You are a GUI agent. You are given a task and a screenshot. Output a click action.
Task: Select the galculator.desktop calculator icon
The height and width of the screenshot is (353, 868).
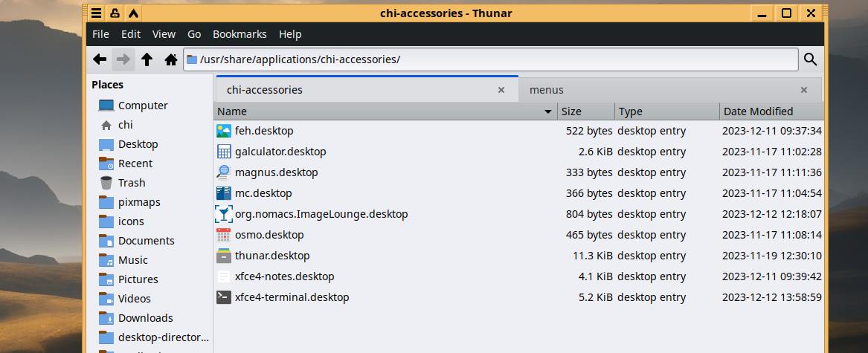(224, 152)
